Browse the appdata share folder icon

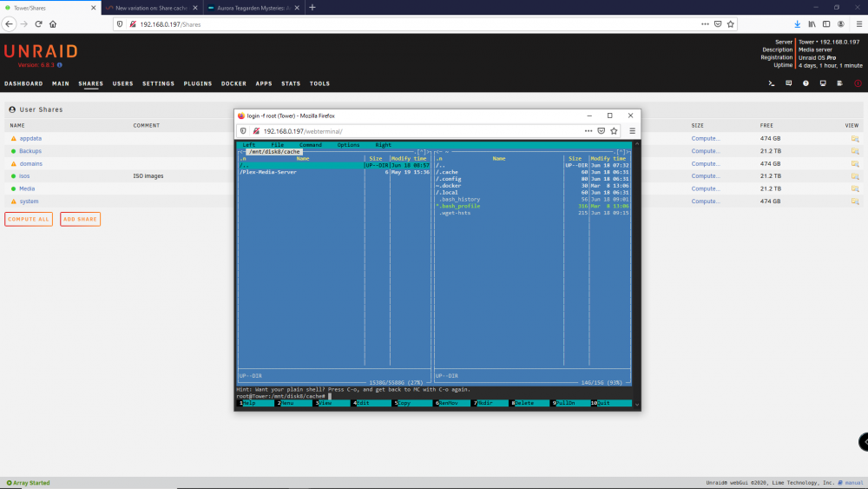855,138
